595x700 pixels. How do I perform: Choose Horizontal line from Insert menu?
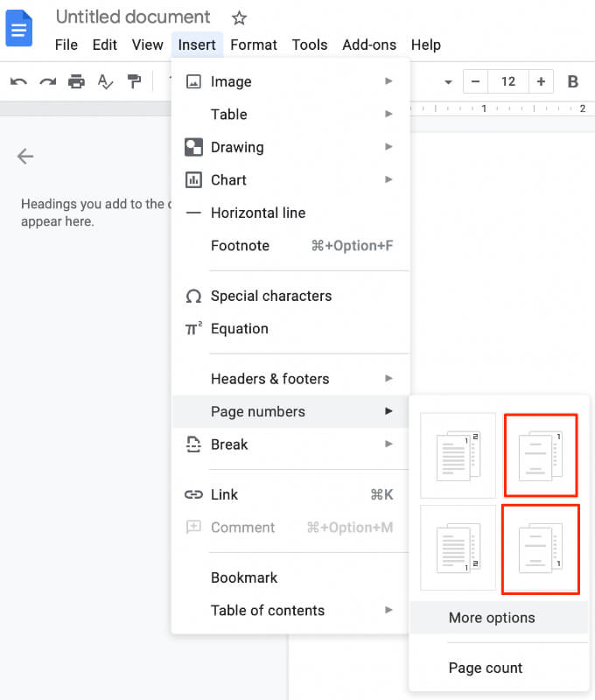[x=258, y=213]
